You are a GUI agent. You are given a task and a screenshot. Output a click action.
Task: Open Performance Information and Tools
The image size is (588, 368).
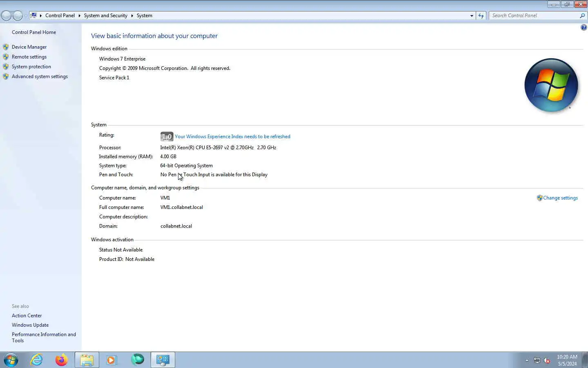pos(44,337)
